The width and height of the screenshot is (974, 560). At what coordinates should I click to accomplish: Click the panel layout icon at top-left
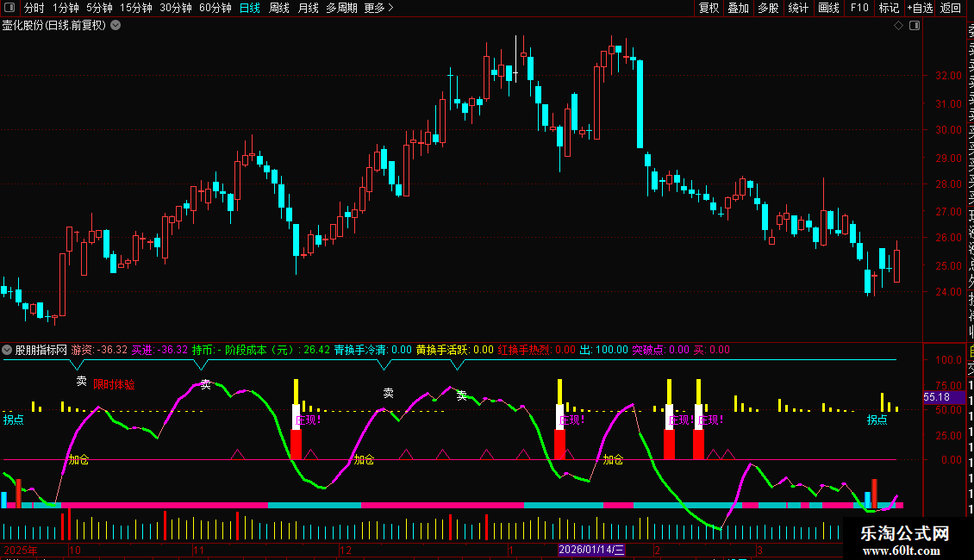9,8
